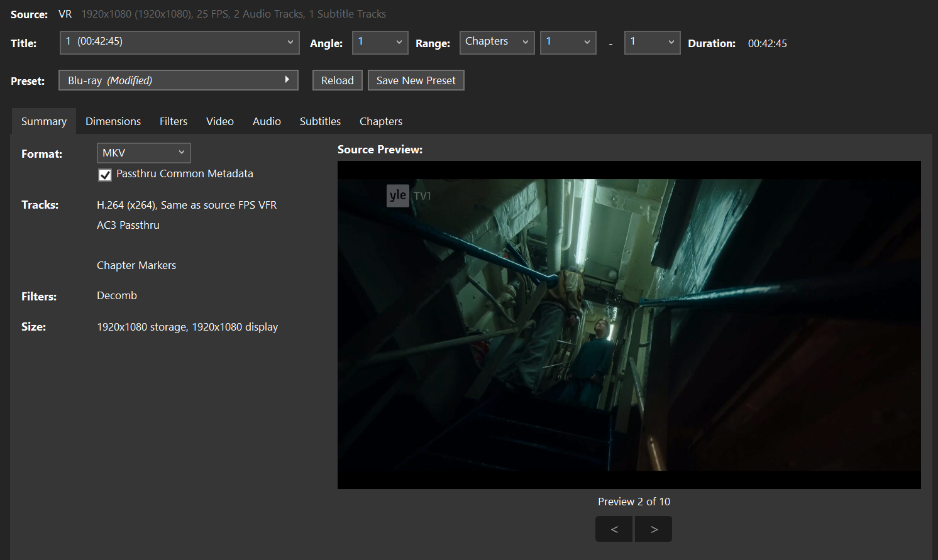This screenshot has height=560, width=938.
Task: Select the Summary tab
Action: (x=44, y=121)
